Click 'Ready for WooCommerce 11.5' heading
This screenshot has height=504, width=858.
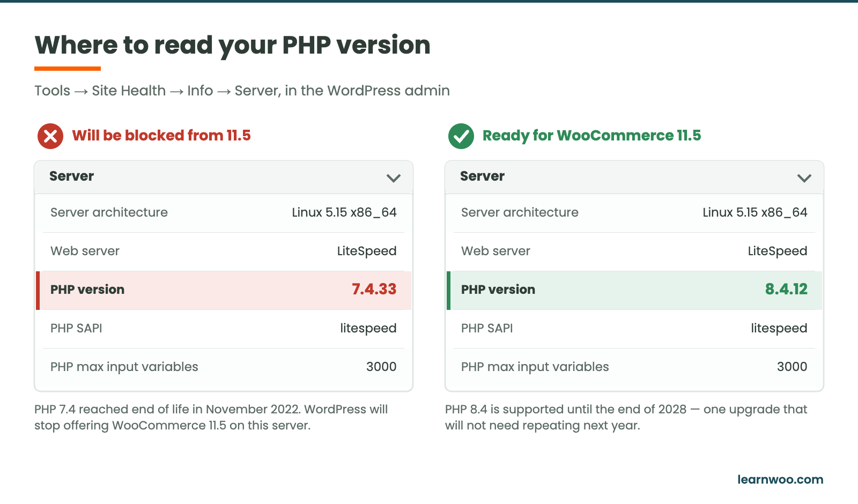(x=591, y=136)
